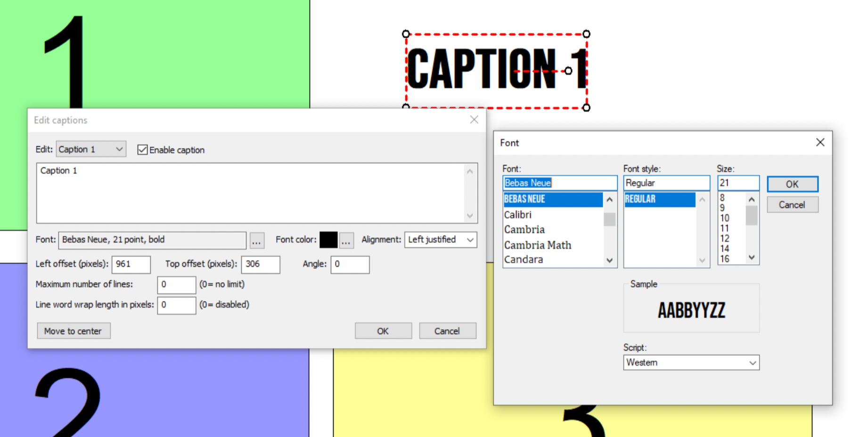Click the font list scroll down arrow
868x437 pixels.
[x=610, y=260]
